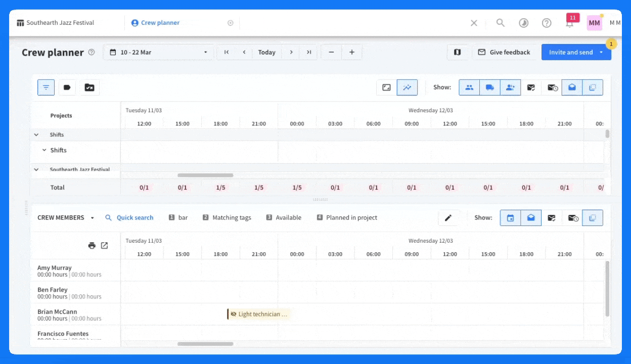Select the Crew planner tab
Image resolution: width=631 pixels, height=364 pixels.
point(155,23)
